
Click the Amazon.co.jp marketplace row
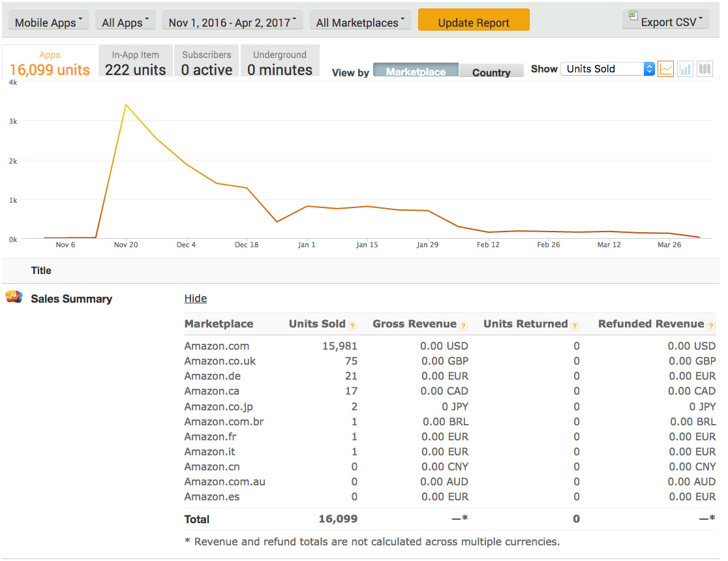450,406
